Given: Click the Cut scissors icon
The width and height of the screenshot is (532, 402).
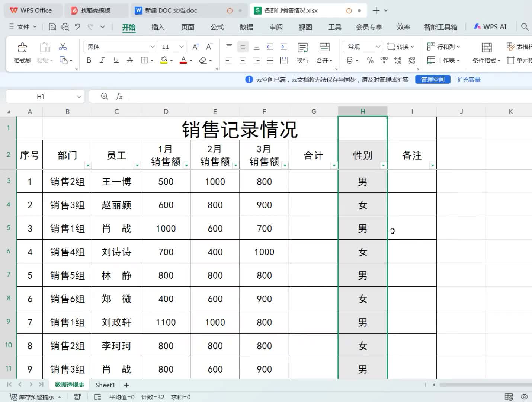Looking at the screenshot, I should [63, 47].
